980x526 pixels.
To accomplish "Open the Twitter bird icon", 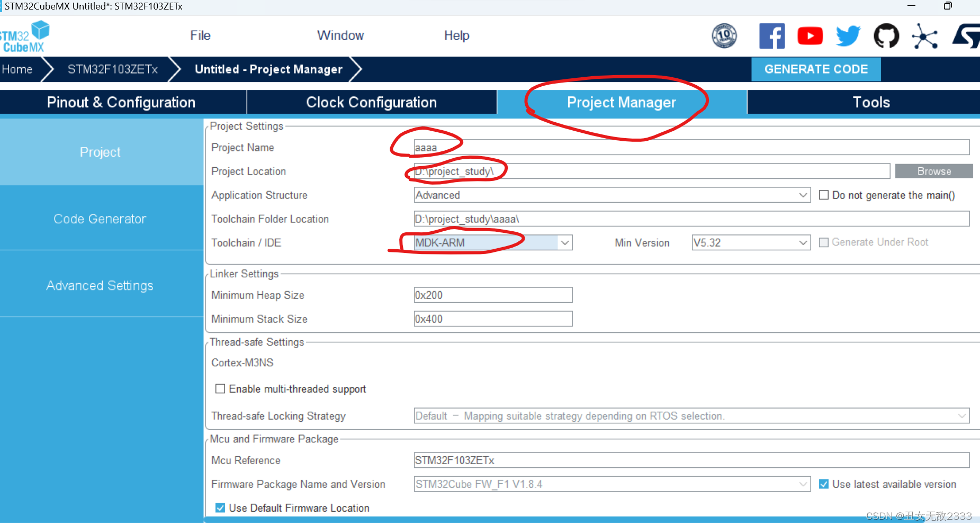I will coord(848,36).
